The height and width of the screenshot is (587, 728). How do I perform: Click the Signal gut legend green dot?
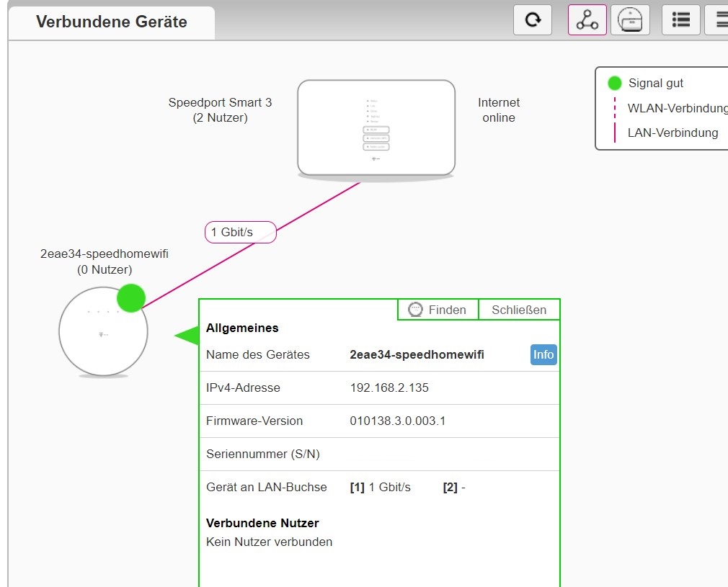click(614, 83)
